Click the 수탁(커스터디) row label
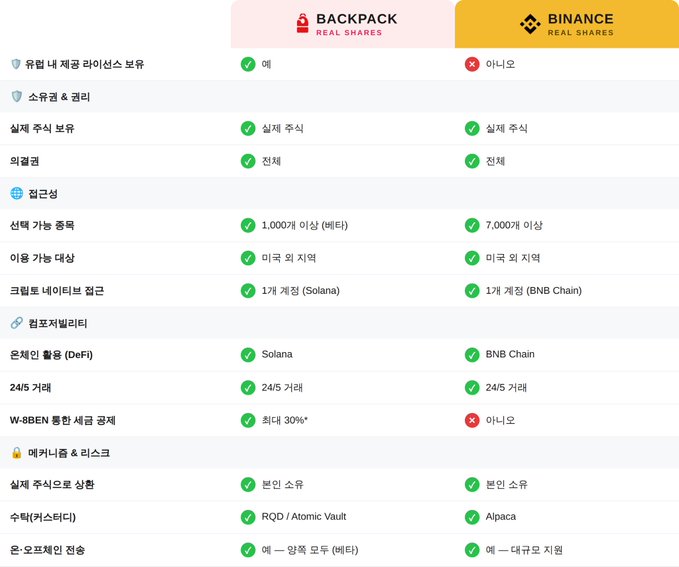Screen dimensions: 679x567 tap(42, 517)
